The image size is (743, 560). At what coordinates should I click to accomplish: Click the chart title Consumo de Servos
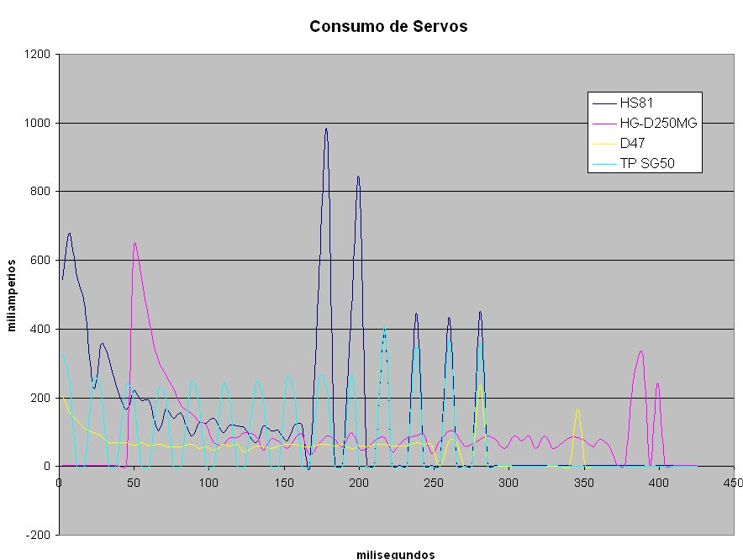tap(387, 26)
